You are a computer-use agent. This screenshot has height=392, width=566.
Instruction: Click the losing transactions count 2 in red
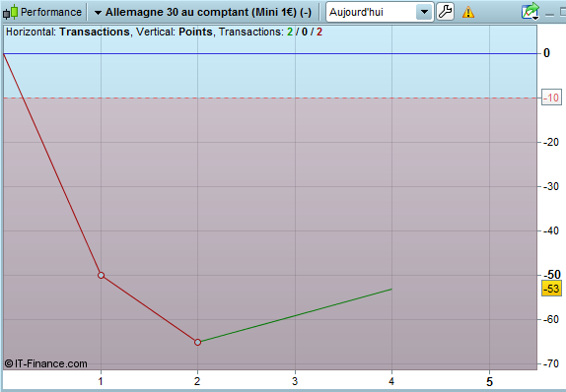pyautogui.click(x=319, y=33)
